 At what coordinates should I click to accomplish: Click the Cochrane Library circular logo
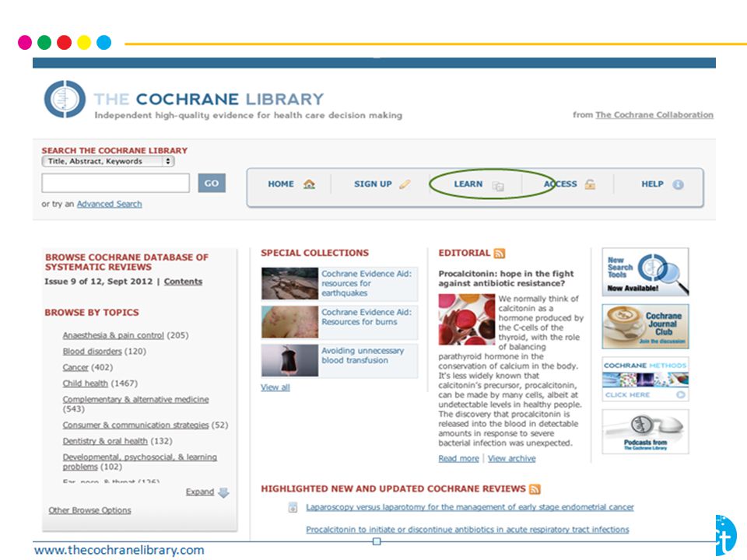coord(65,99)
